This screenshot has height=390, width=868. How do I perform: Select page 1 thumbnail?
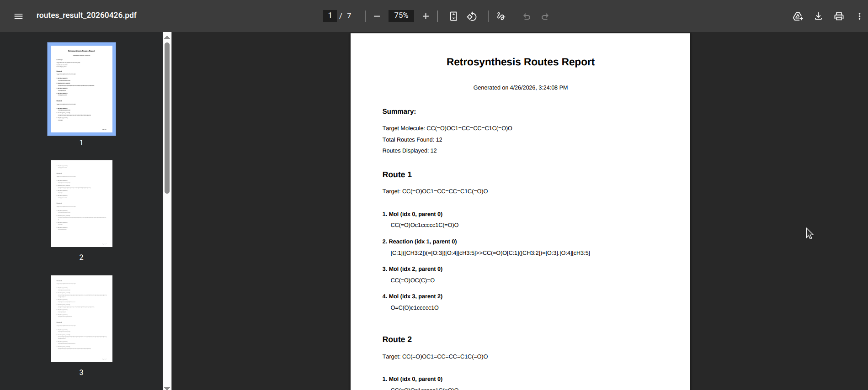[x=81, y=89]
